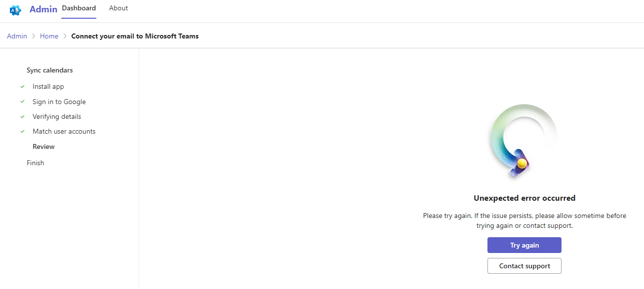Click the circular error illustration graphic
The image size is (644, 289).
(524, 141)
